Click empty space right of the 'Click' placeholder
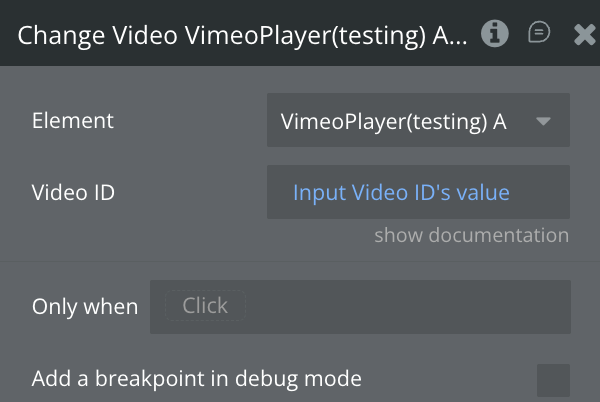The width and height of the screenshot is (600, 402). (x=420, y=306)
